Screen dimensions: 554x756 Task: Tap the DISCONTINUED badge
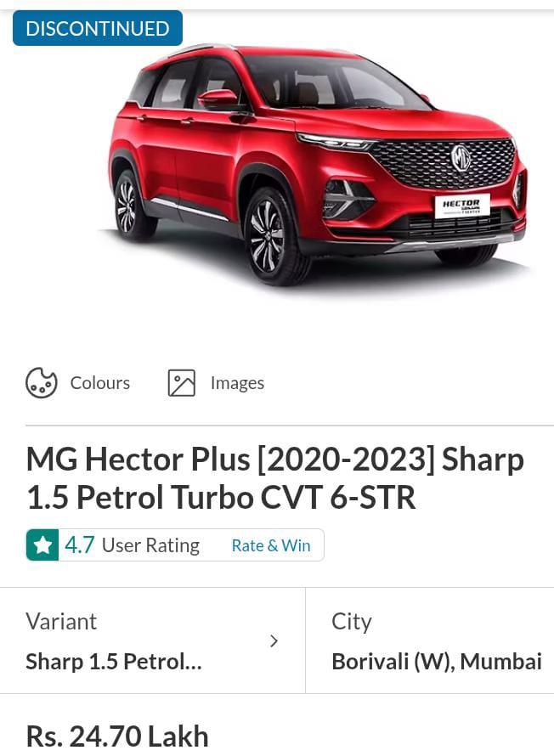98,28
